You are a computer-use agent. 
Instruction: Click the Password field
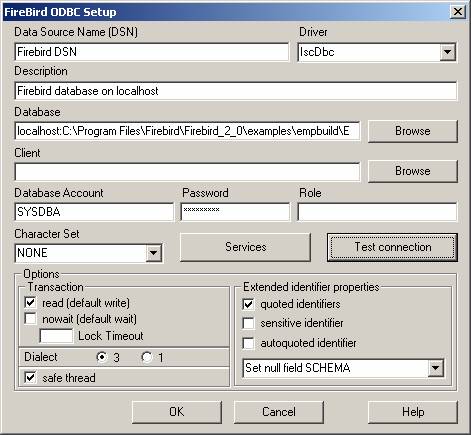coord(235,212)
